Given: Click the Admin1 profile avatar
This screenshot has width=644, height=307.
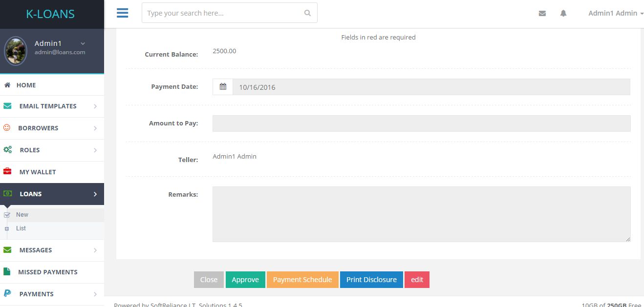Looking at the screenshot, I should click(15, 51).
